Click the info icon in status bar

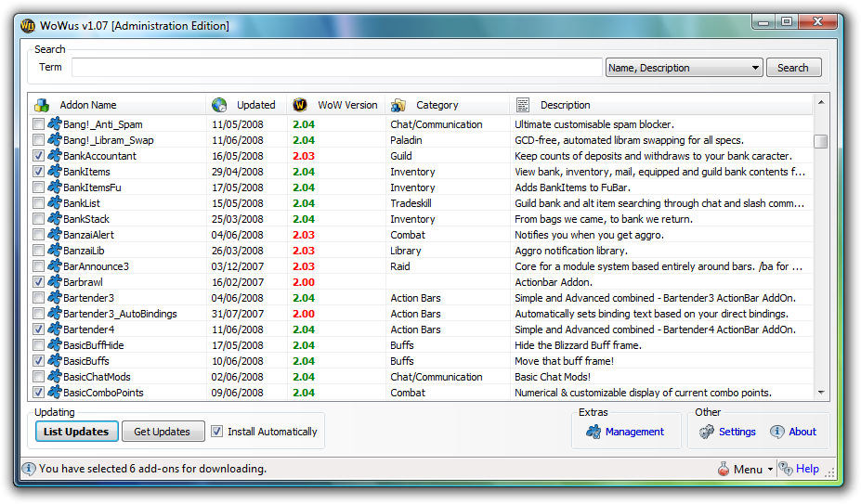(x=29, y=469)
